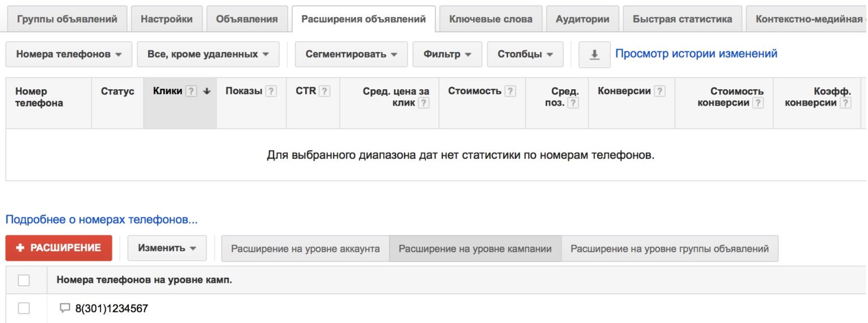Click help icon next to Клики column
868x323 pixels.
pyautogui.click(x=192, y=91)
